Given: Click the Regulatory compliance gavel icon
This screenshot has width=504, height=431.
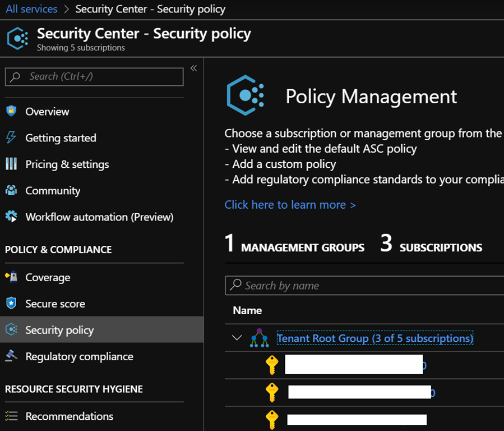Looking at the screenshot, I should coord(11,356).
